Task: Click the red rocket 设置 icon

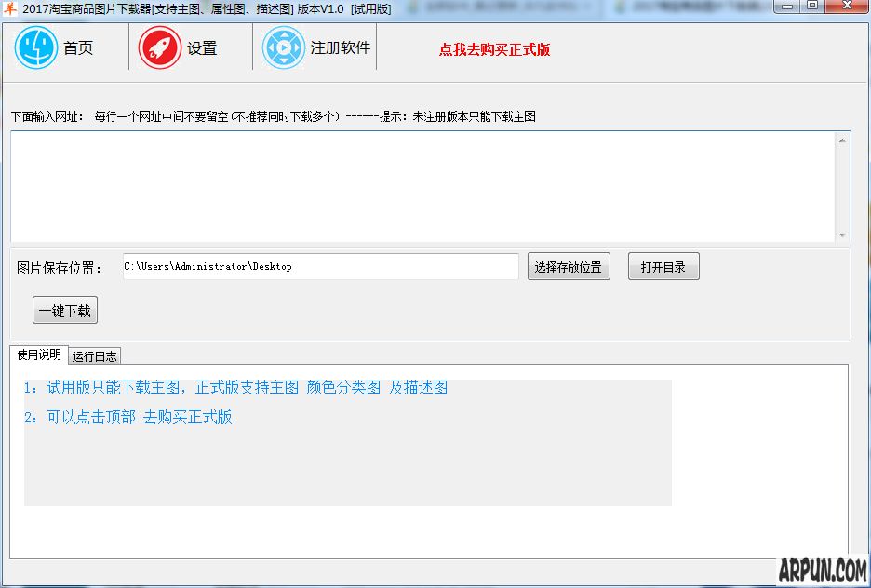Action: click(160, 47)
